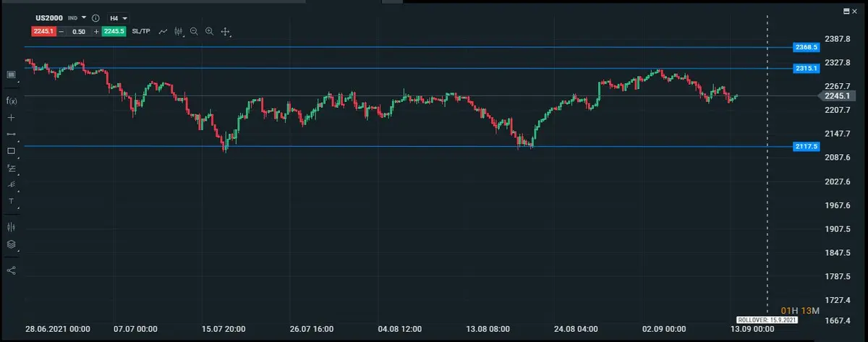Image resolution: width=868 pixels, height=342 pixels.
Task: Open the layers icon in sidebar
Action: 11,244
